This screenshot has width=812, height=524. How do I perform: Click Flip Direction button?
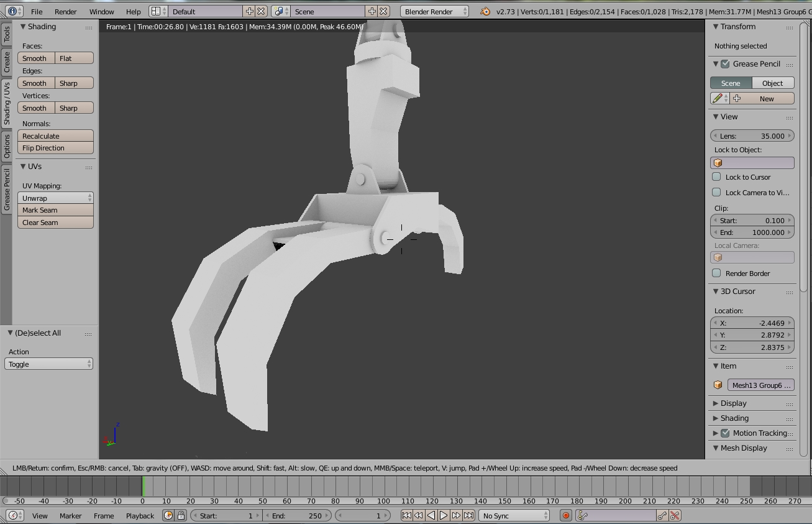(56, 148)
